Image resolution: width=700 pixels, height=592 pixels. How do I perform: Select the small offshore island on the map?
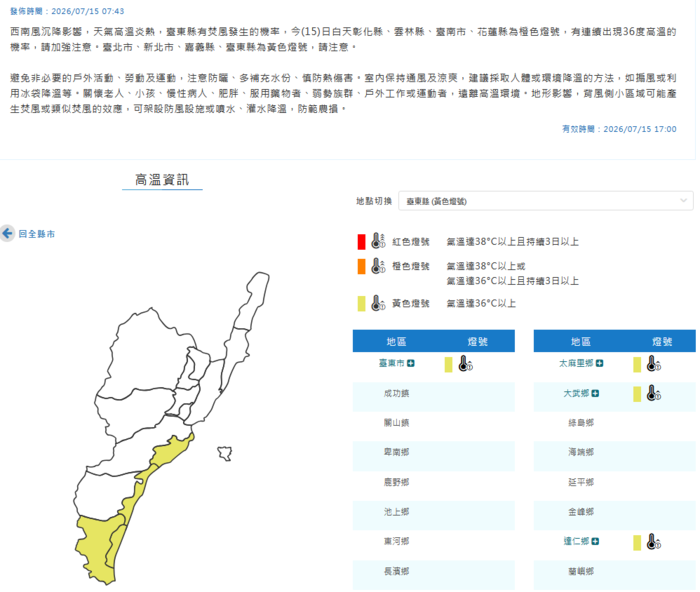click(x=225, y=453)
